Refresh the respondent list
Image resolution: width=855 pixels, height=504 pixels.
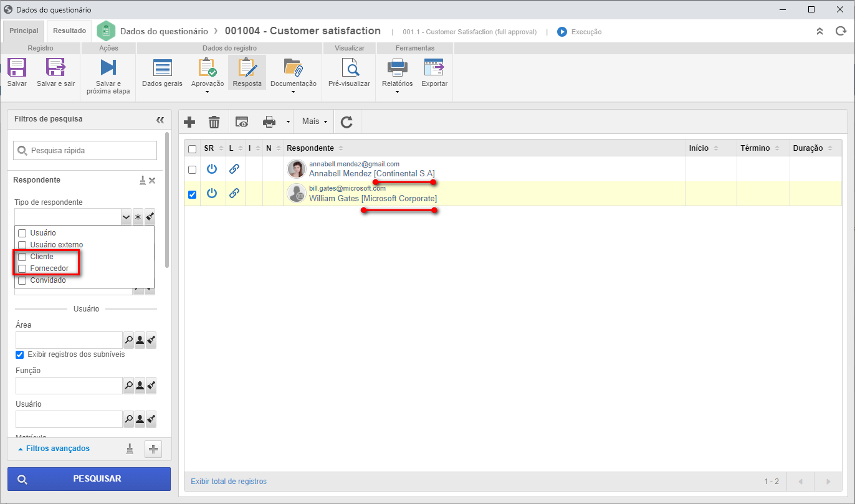point(347,122)
